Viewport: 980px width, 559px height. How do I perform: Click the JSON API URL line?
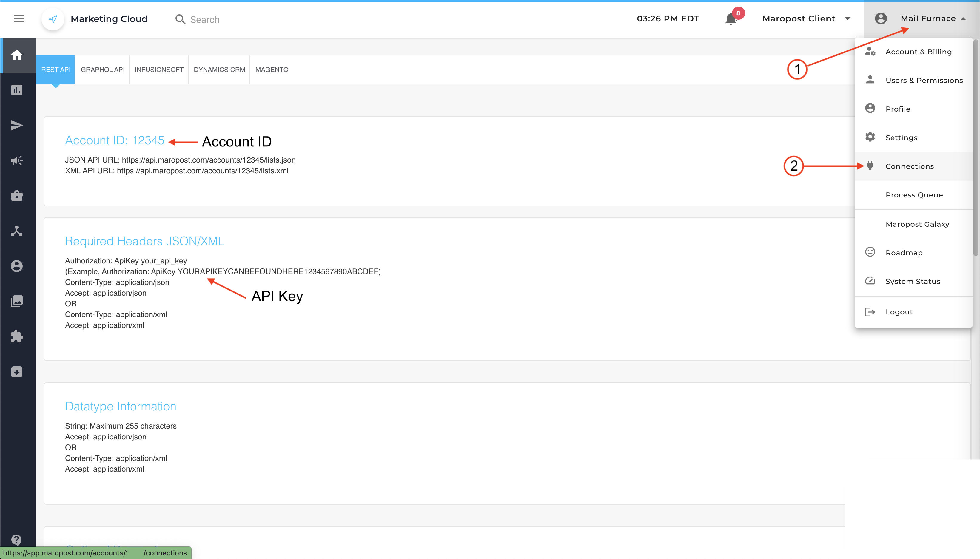pyautogui.click(x=180, y=160)
